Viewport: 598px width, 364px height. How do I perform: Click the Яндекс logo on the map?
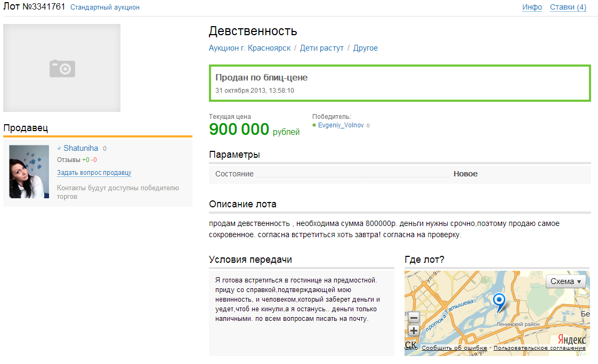coord(571,339)
